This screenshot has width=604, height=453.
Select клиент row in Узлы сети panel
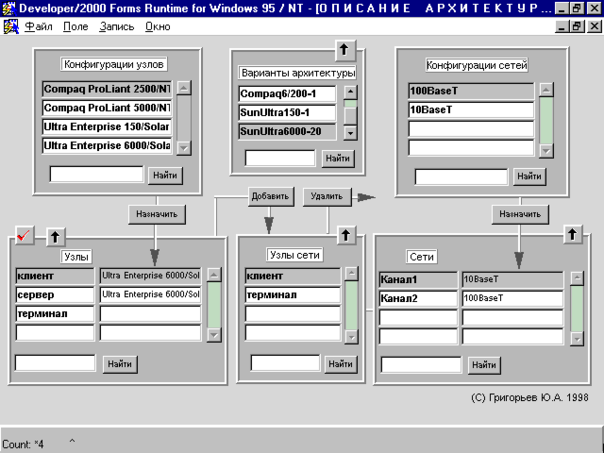tap(293, 276)
